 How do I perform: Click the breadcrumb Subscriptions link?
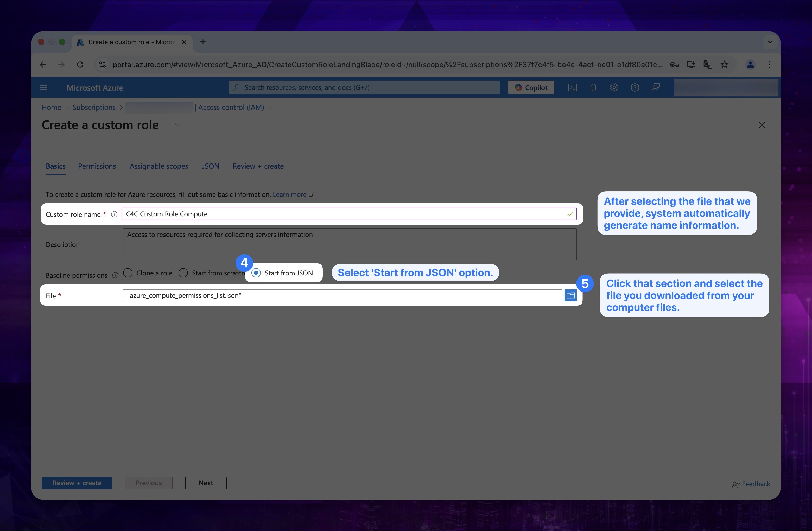coord(94,107)
